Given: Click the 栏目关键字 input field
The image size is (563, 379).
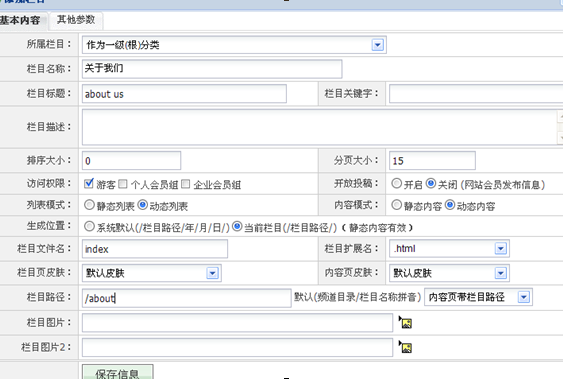Looking at the screenshot, I should 476,94.
